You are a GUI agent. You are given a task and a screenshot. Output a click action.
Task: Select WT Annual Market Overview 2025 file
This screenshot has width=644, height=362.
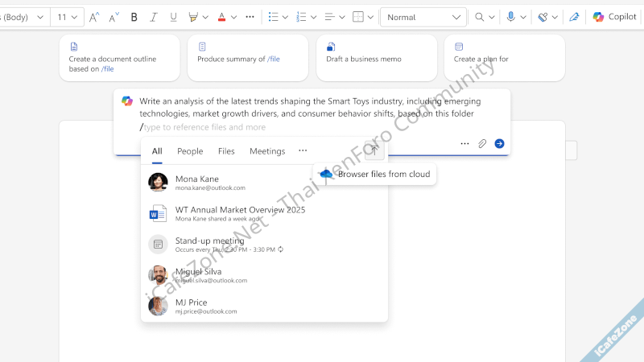(265, 213)
